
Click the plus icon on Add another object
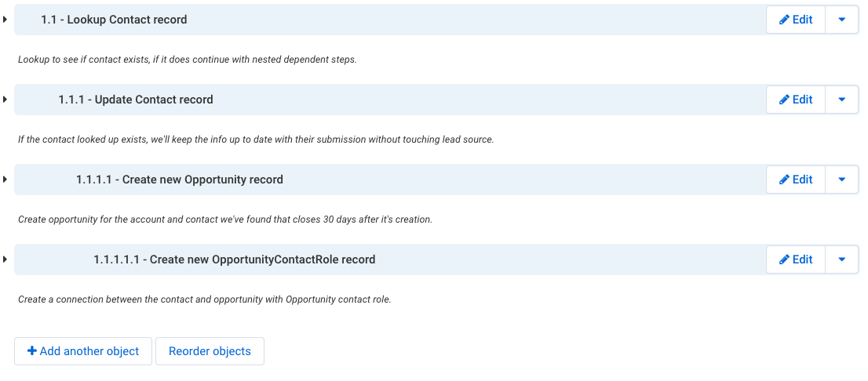point(32,351)
